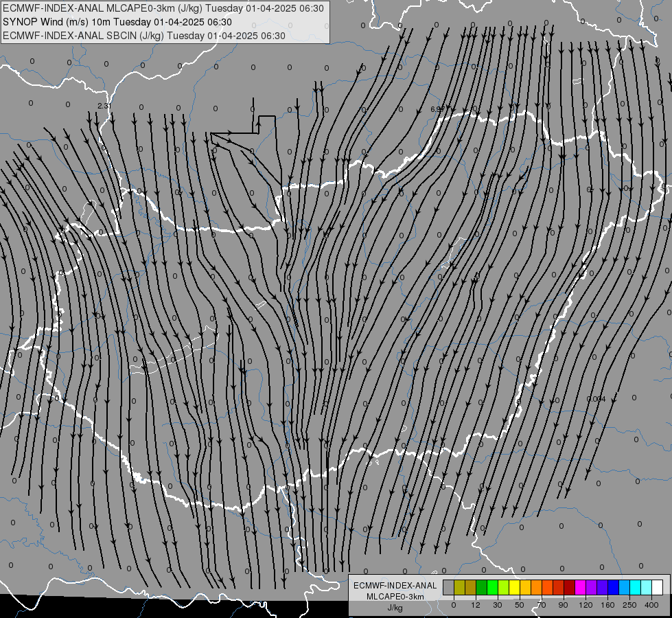
Task: Click the dark red legend swatch
Action: pyautogui.click(x=570, y=587)
